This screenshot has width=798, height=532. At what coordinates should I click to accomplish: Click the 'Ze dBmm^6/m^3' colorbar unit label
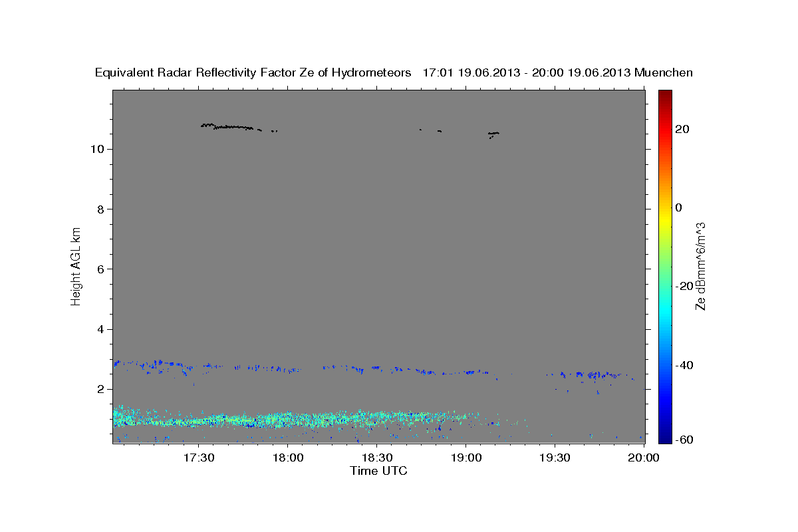[700, 266]
